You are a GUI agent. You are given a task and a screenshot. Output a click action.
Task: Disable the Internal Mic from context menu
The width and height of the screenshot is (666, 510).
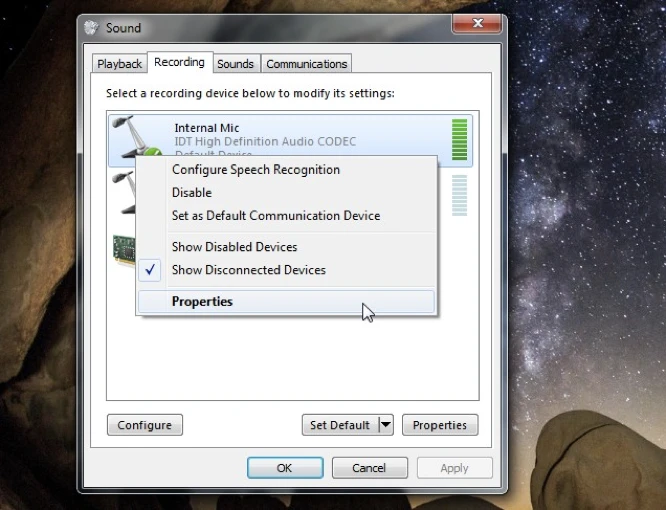point(192,193)
